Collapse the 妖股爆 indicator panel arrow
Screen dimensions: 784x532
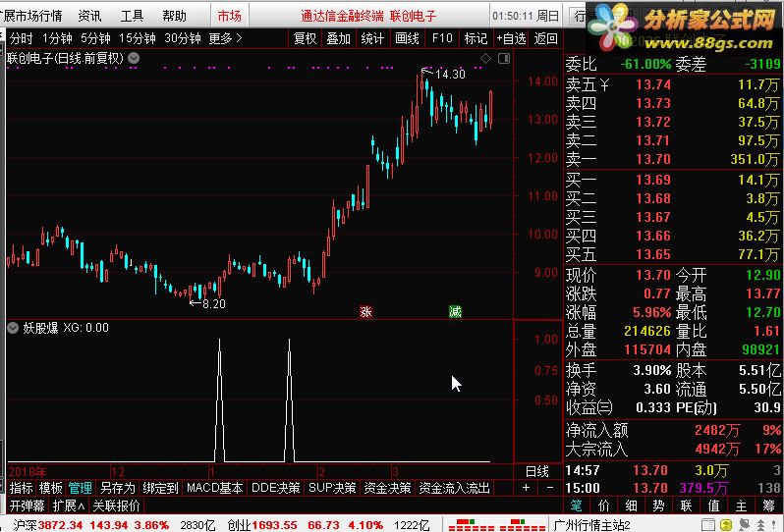coord(13,328)
